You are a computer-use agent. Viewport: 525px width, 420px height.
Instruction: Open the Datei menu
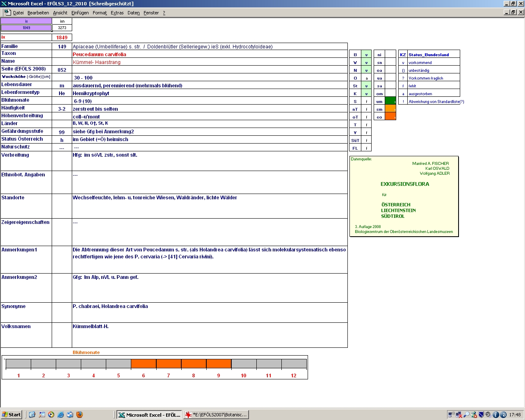tap(18, 13)
